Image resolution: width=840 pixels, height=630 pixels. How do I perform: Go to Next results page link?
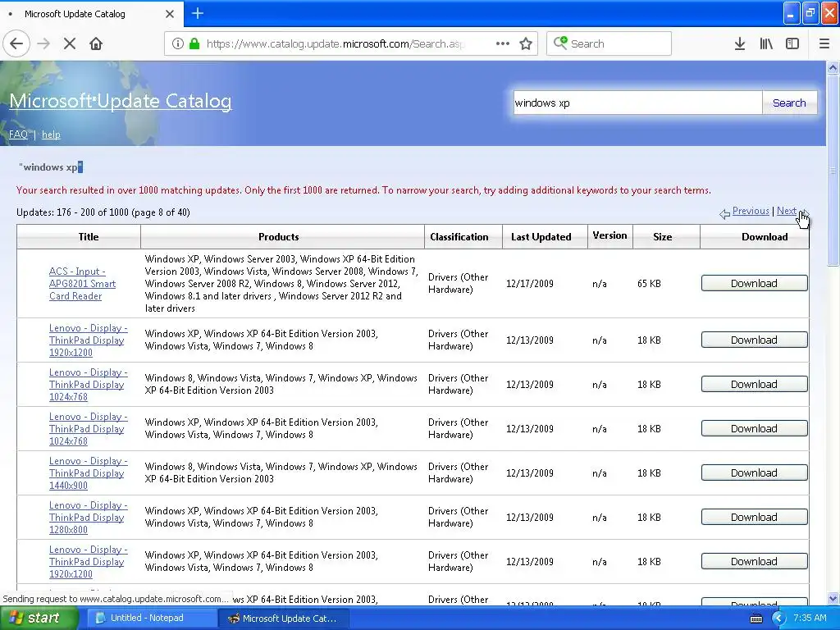(787, 211)
